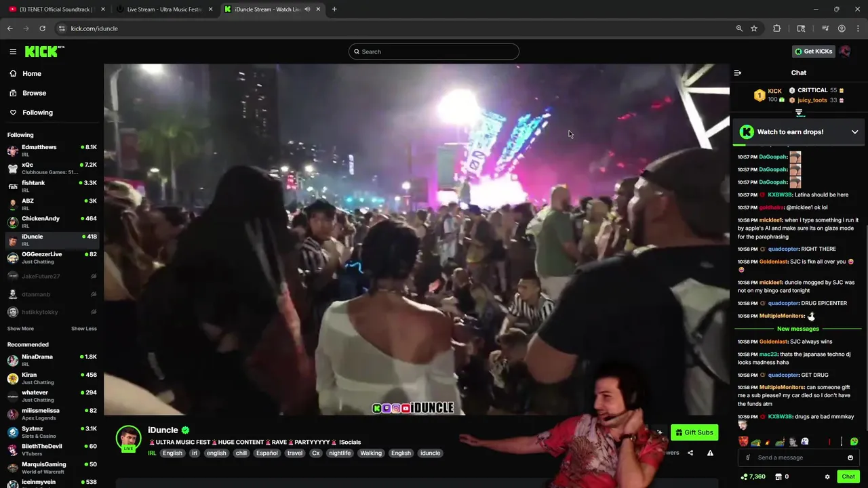Click the iDuncle verified badge icon
Screen dimensions: 868x488
tap(185, 430)
